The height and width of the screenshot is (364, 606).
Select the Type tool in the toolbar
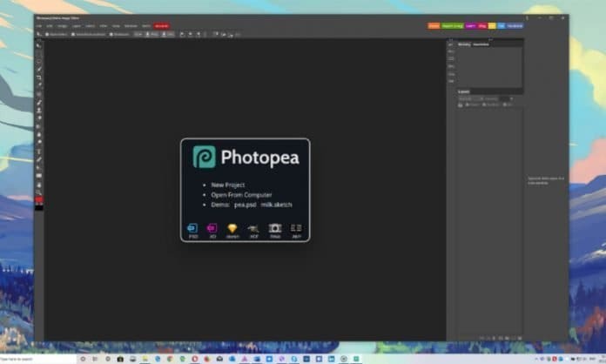[x=39, y=151]
